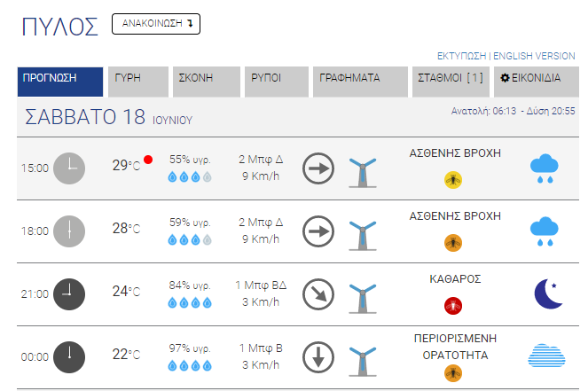
Task: Switch to ENGLISH VERSION link
Action: [534, 56]
